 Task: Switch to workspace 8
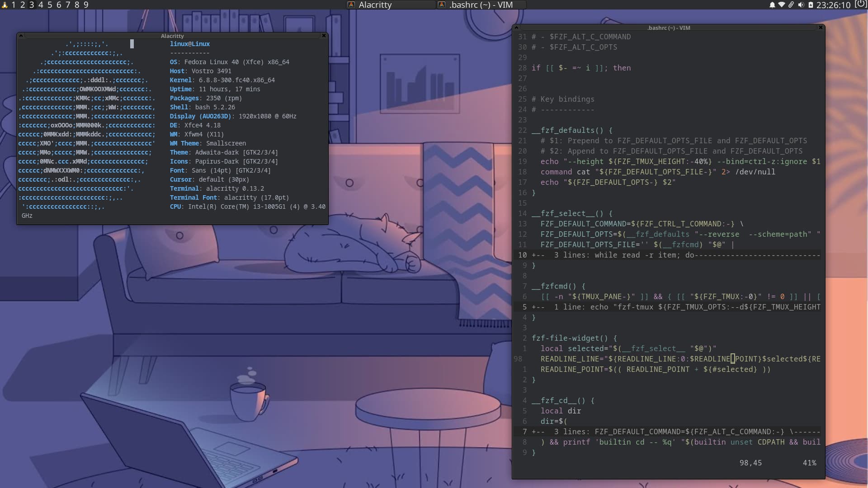77,5
